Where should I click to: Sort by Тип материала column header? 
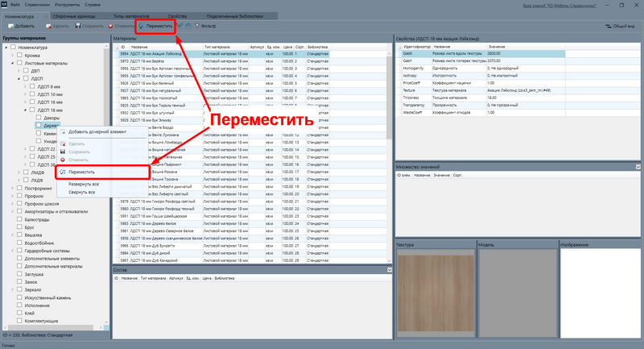point(226,47)
